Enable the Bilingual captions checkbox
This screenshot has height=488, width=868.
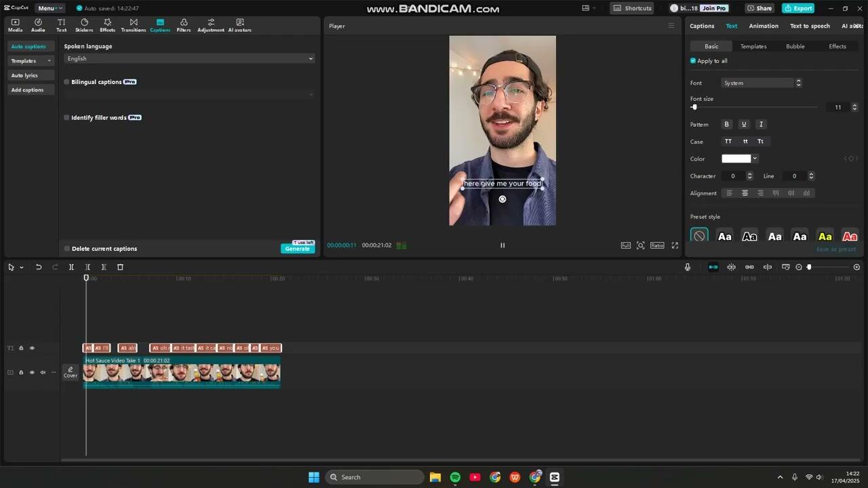pyautogui.click(x=67, y=82)
